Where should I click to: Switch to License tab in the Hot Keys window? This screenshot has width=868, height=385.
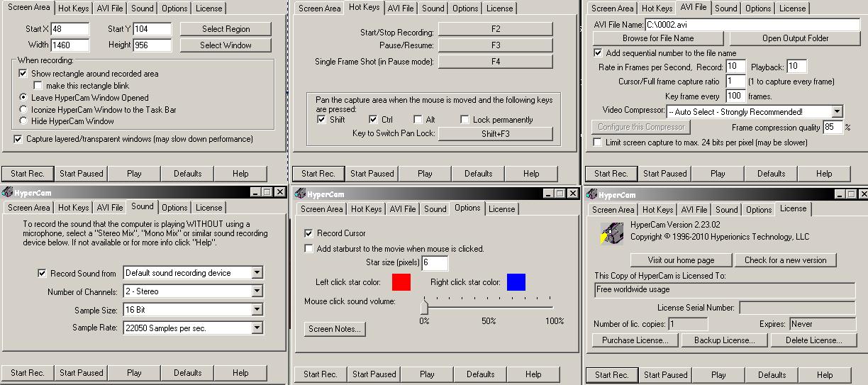pos(499,9)
